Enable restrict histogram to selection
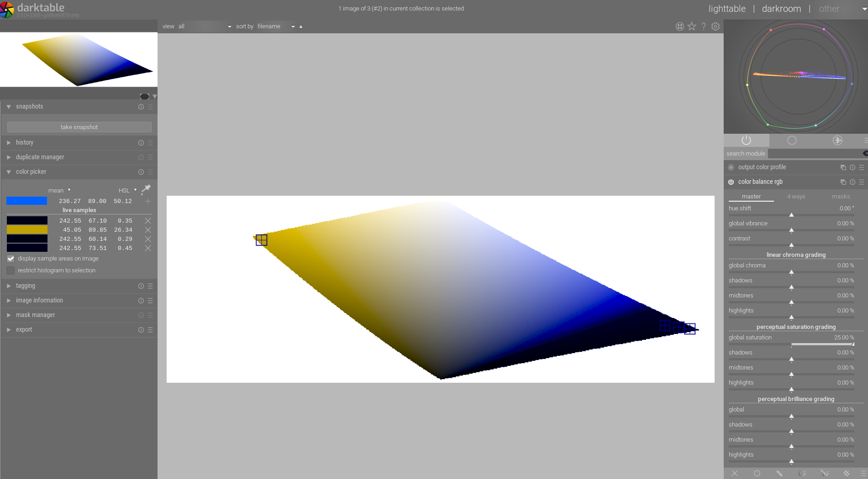The height and width of the screenshot is (479, 868). (x=10, y=271)
